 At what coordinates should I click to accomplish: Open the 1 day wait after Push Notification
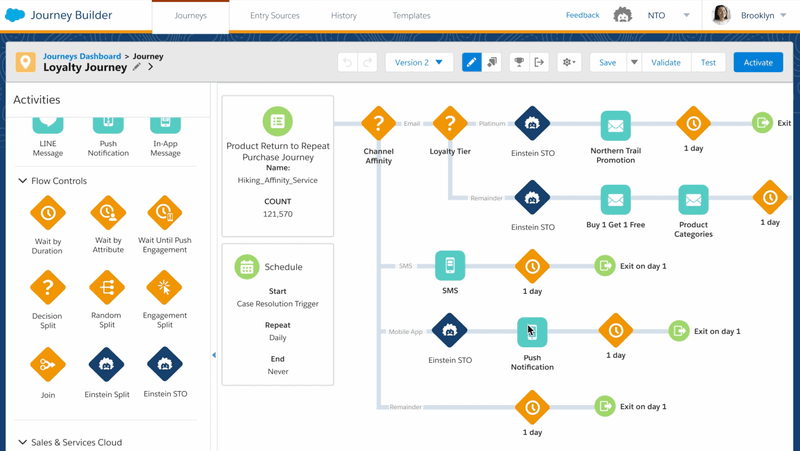pos(616,331)
